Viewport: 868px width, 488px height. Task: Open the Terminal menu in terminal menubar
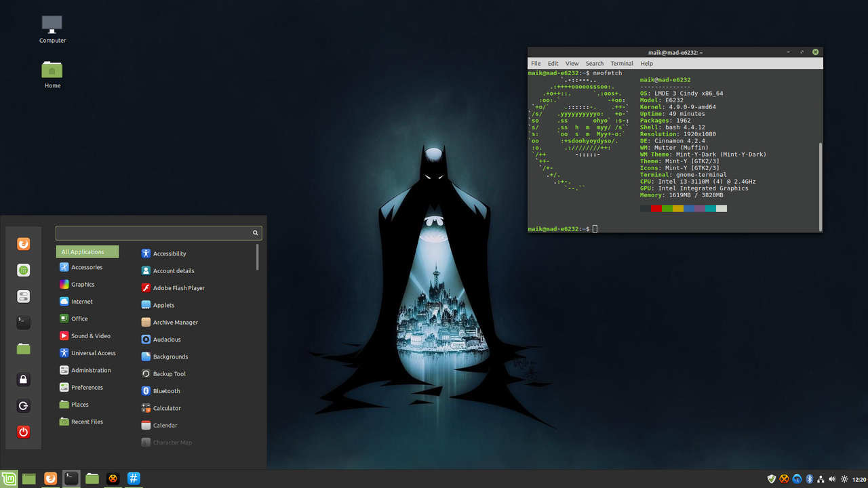click(x=622, y=63)
